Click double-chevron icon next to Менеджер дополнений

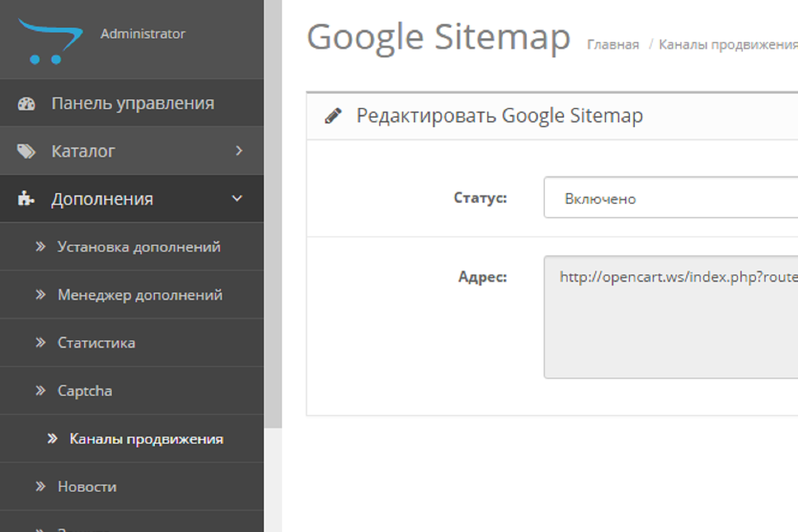pos(40,294)
